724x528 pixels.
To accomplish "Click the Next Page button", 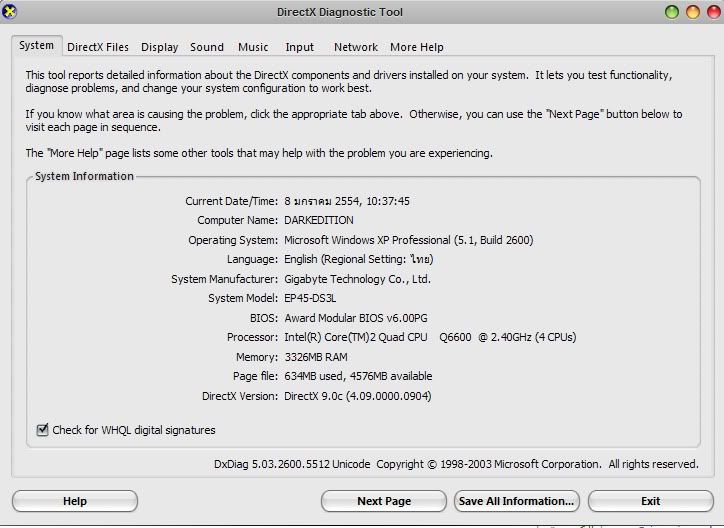I will (384, 501).
